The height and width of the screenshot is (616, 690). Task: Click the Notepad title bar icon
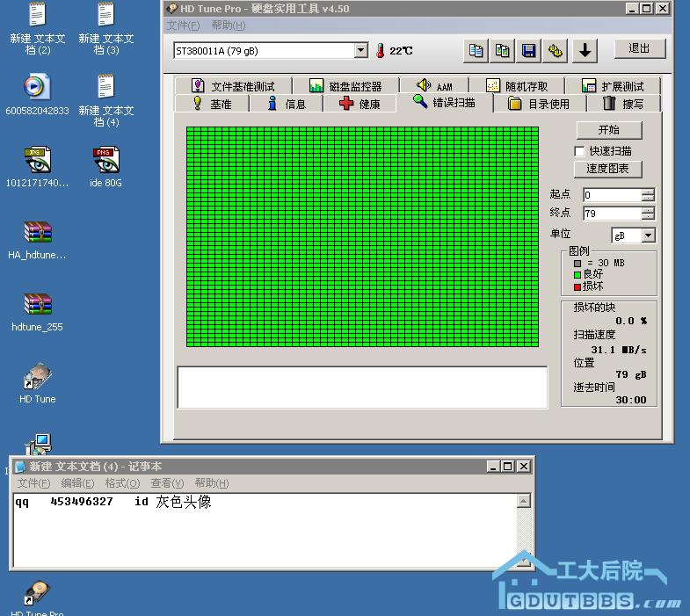[20, 467]
